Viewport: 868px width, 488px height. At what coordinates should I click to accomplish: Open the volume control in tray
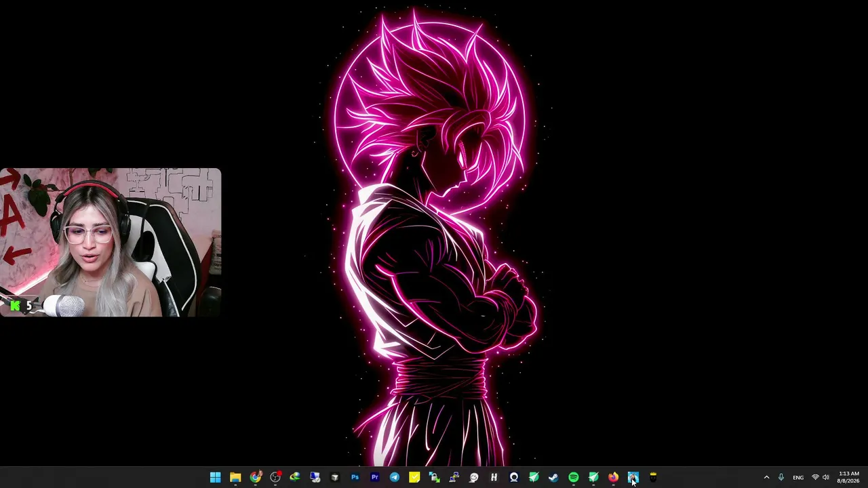[825, 478]
